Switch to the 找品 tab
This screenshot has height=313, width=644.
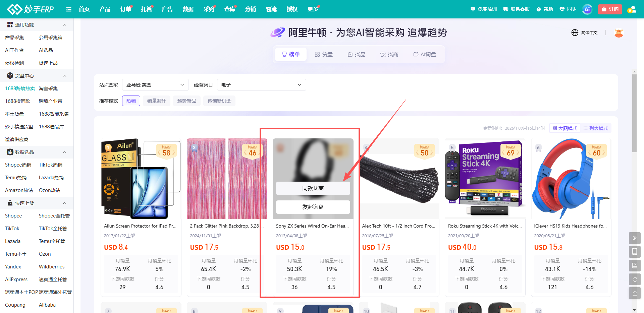pos(357,54)
